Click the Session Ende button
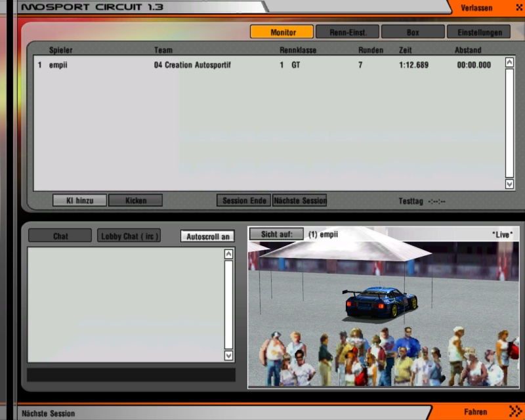Viewport: 525px width, 420px height. coord(243,200)
